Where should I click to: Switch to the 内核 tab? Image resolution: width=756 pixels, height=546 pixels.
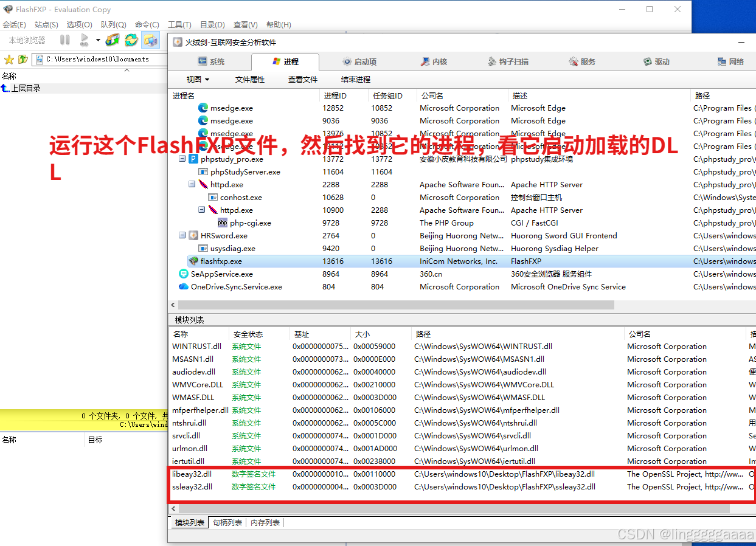tap(434, 61)
